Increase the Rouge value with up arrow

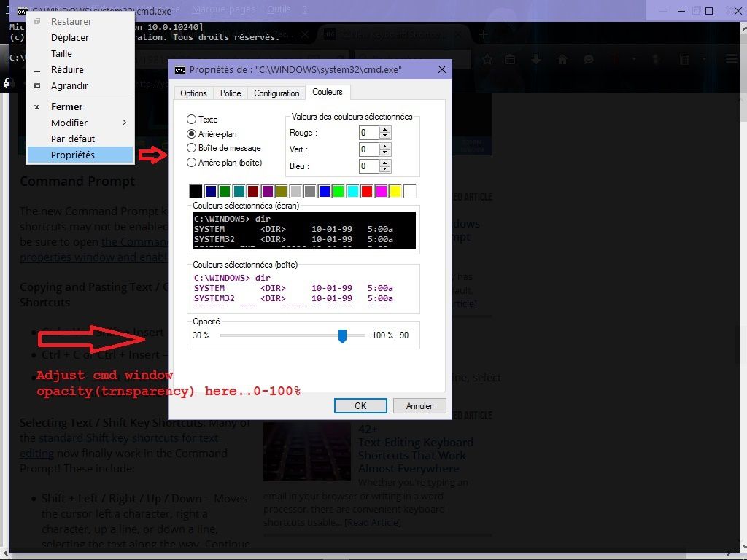coord(385,130)
